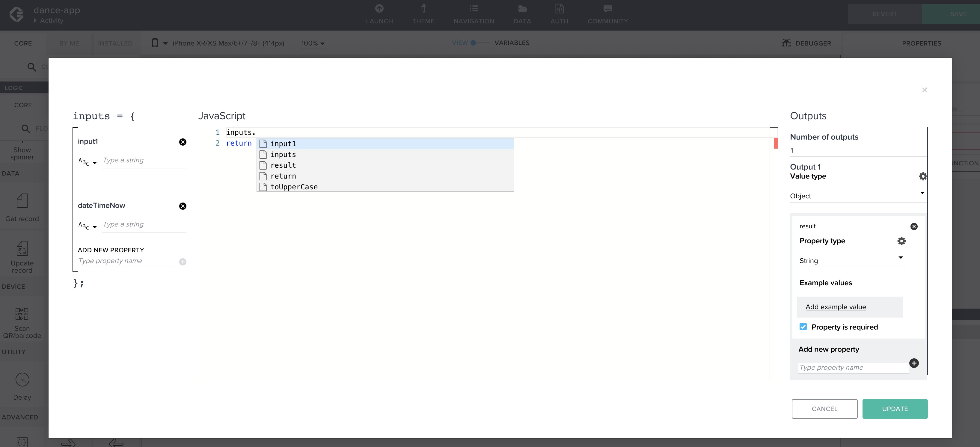Screen dimensions: 980x447
Task: Open the Theme section
Action: tap(423, 14)
